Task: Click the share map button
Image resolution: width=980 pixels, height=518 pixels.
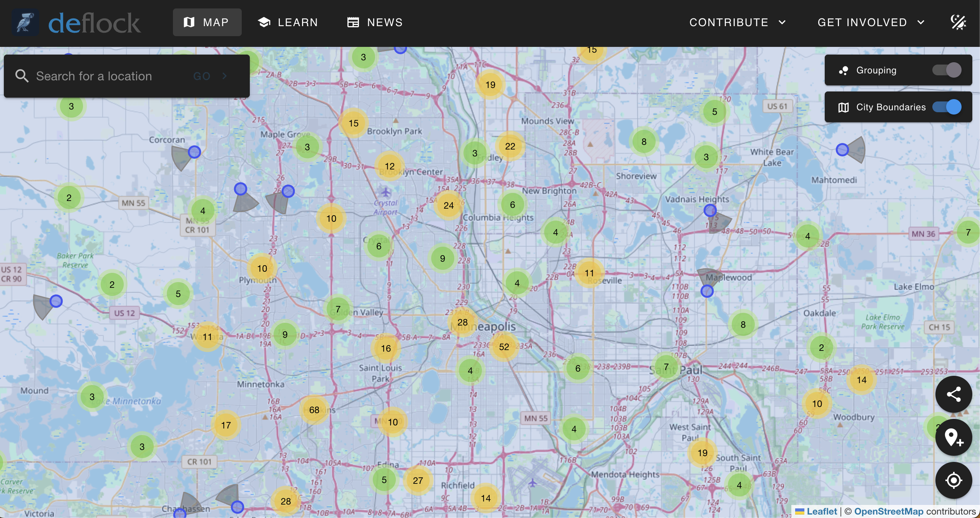Action: pos(953,394)
